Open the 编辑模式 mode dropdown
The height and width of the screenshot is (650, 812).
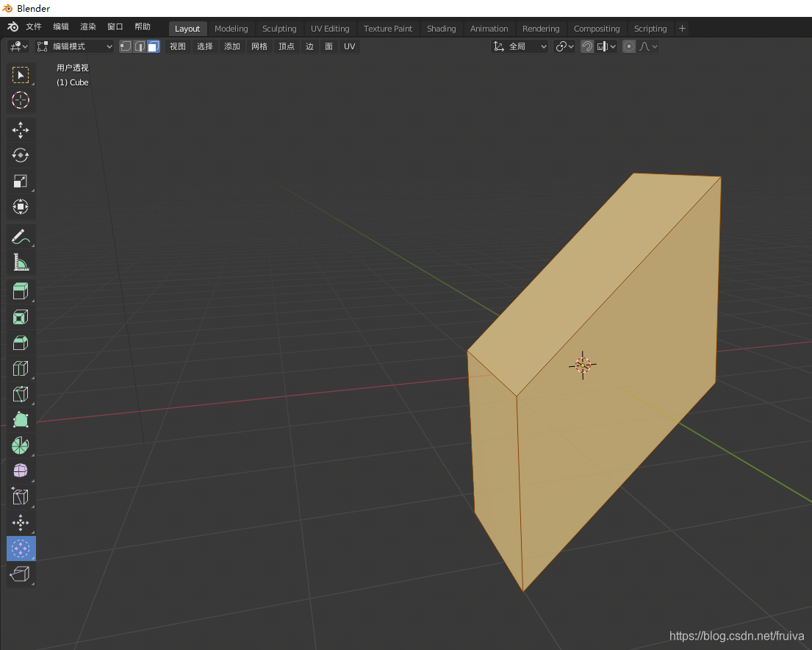[x=74, y=46]
